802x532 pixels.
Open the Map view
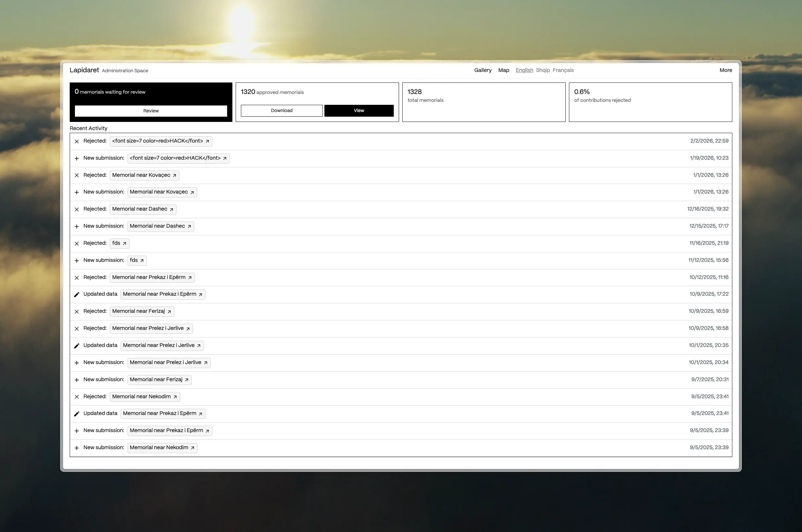tap(503, 70)
